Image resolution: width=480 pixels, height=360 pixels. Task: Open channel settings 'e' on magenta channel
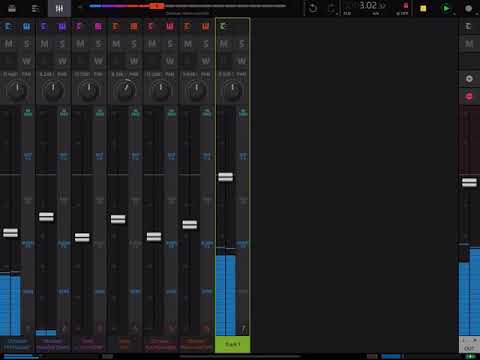(x=79, y=27)
